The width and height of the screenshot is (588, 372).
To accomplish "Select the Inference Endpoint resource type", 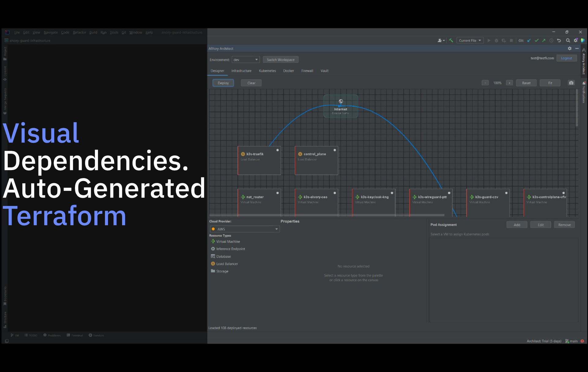I will pyautogui.click(x=230, y=249).
